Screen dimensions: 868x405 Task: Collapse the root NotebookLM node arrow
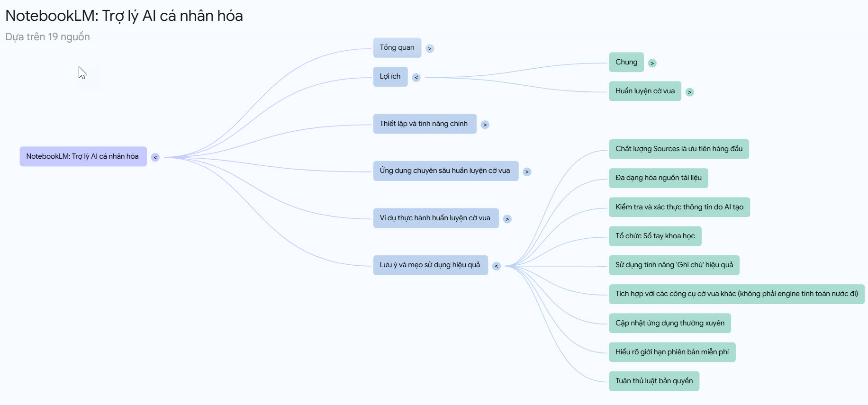coord(155,157)
